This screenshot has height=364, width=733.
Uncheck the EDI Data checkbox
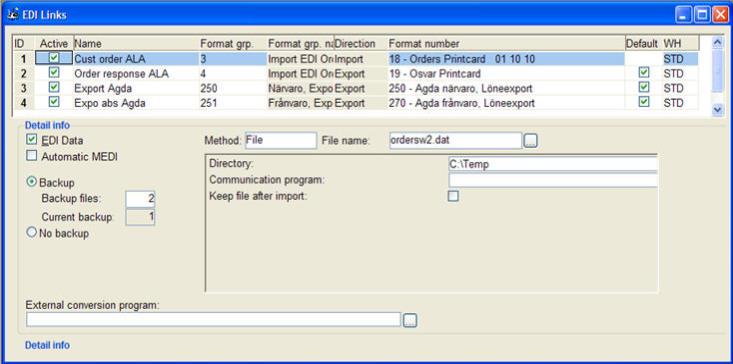point(32,140)
